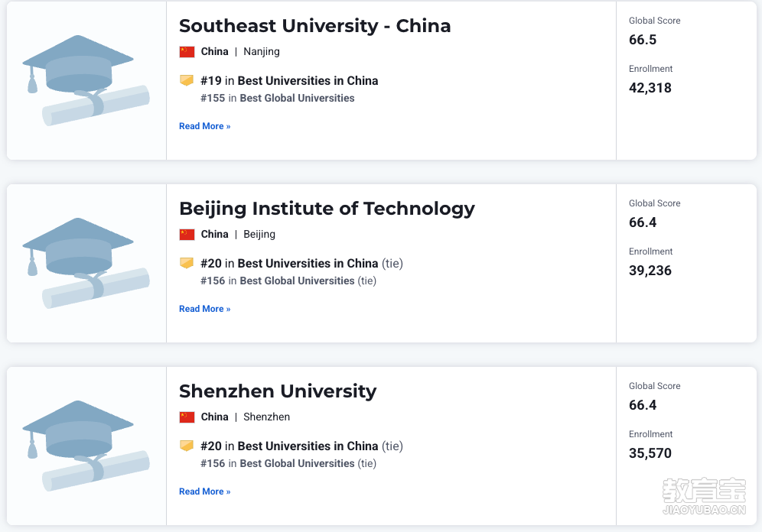Open Beijing Institute of Technology title link
Image resolution: width=762 pixels, height=532 pixels.
click(x=327, y=209)
